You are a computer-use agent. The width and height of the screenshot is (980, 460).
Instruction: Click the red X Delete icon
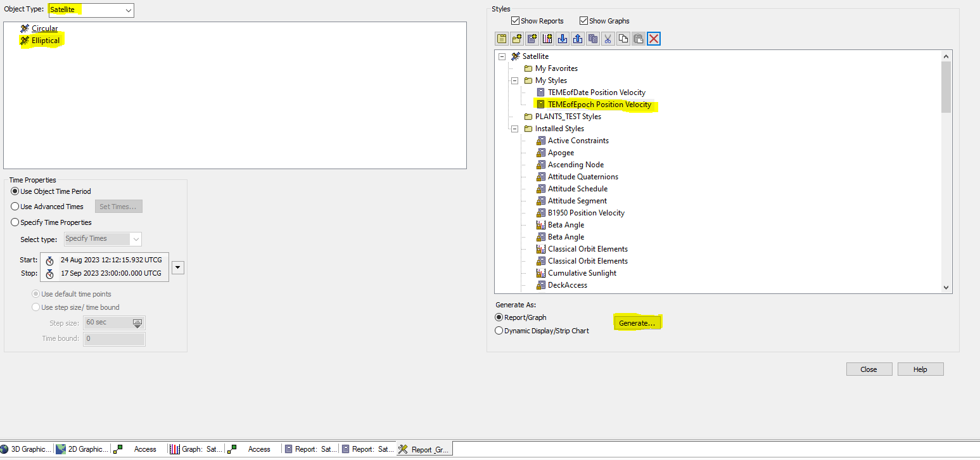(654, 39)
